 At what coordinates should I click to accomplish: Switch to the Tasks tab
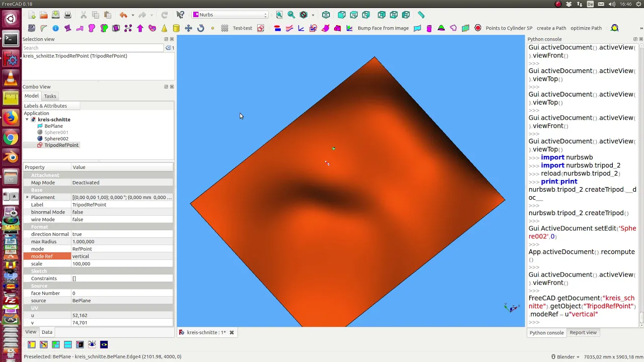(50, 96)
